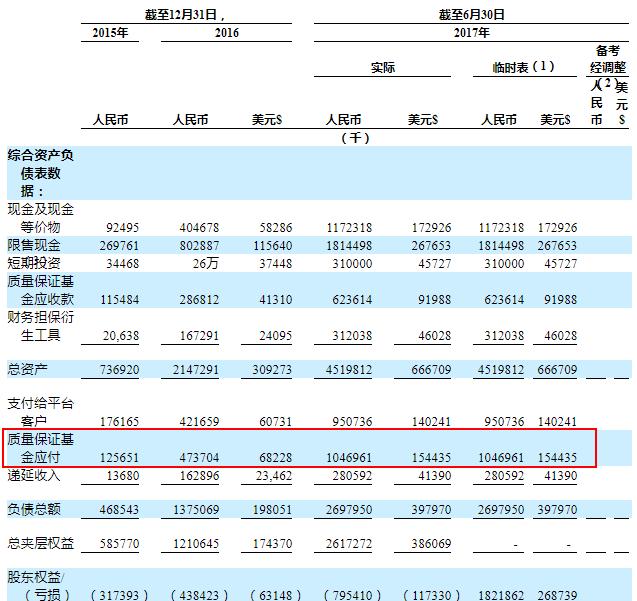Select the 质量保证基金应收款 row label
This screenshot has height=601, width=637.
pos(40,290)
